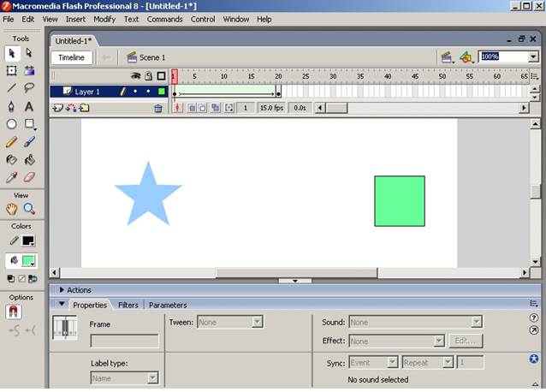Toggle Layer 1 green outline square
Image resolution: width=546 pixels, height=392 pixels.
161,92
